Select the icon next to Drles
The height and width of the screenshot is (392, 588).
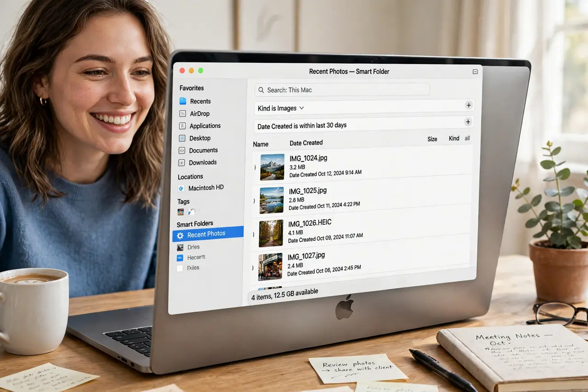tap(180, 247)
